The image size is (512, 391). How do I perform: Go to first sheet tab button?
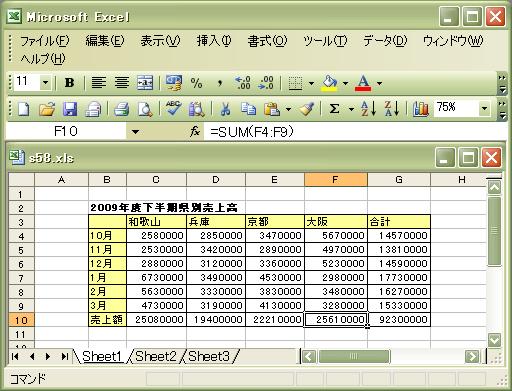[15, 356]
